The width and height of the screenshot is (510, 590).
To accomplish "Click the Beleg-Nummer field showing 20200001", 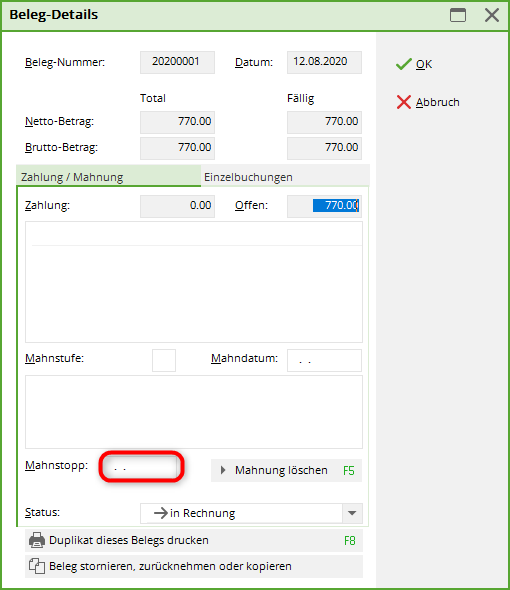I will click(177, 62).
